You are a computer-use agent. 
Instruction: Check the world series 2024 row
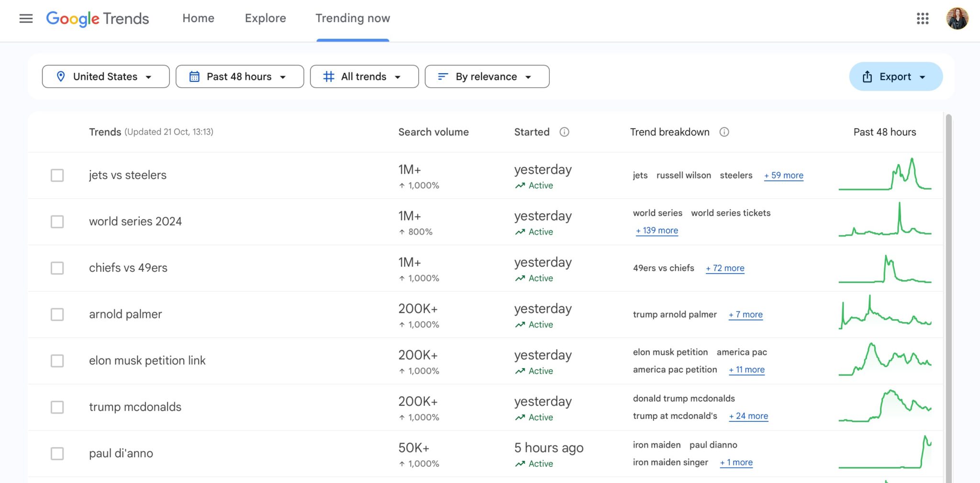[x=57, y=222]
